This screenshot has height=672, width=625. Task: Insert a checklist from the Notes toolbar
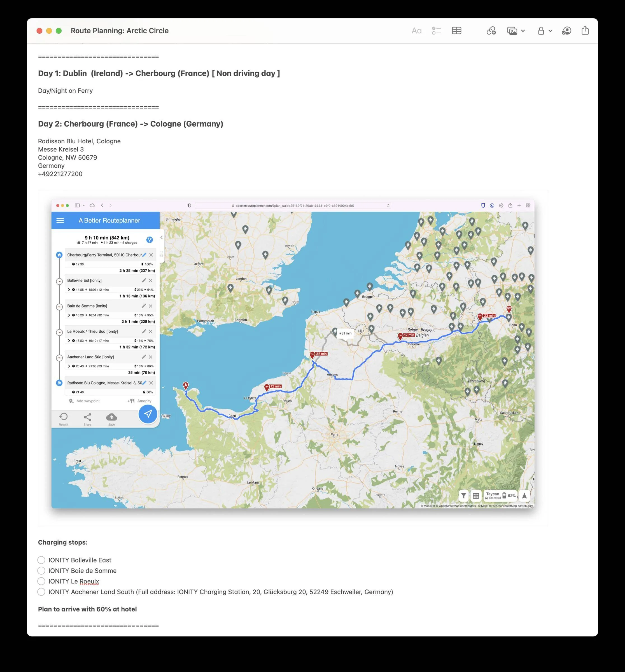436,31
